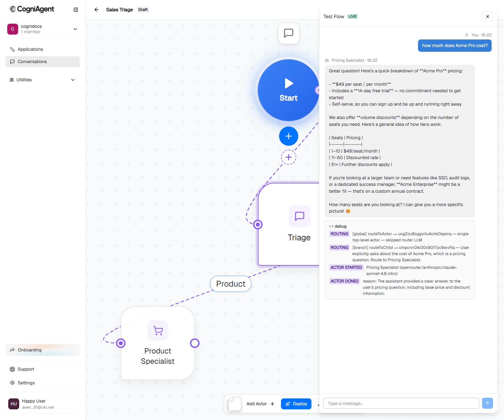Send the message with the arrow button
This screenshot has height=420, width=504.
[x=488, y=403]
